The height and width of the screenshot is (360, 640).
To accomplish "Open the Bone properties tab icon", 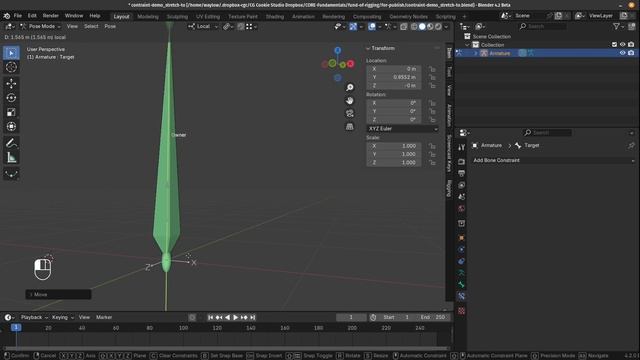I will point(461,284).
